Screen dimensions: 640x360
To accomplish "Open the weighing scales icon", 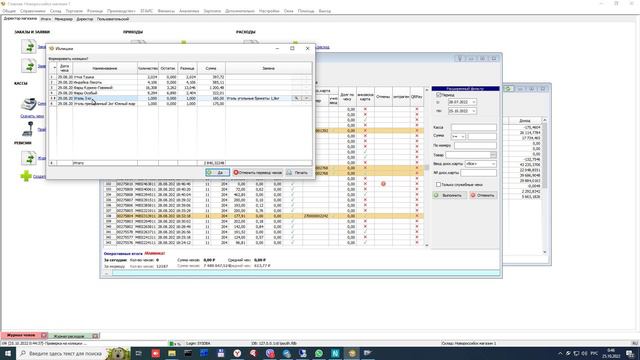I will pos(28,129).
